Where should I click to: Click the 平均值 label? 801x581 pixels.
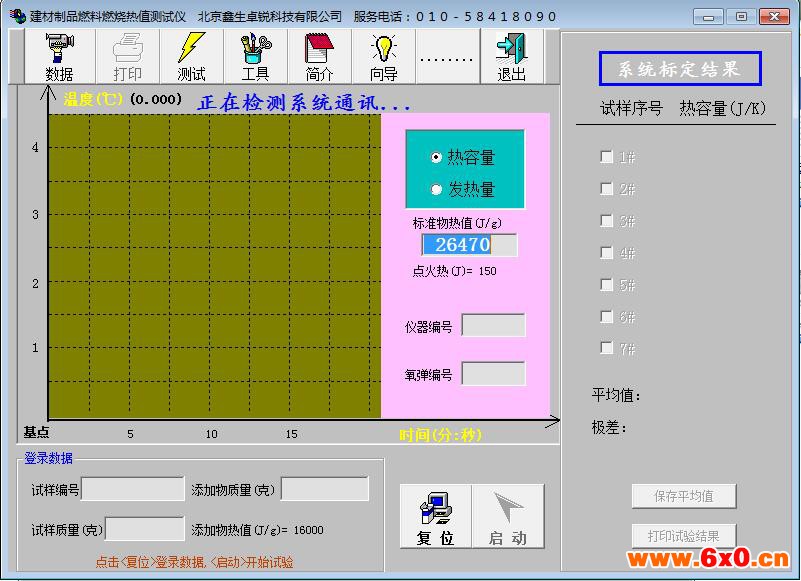tap(616, 395)
